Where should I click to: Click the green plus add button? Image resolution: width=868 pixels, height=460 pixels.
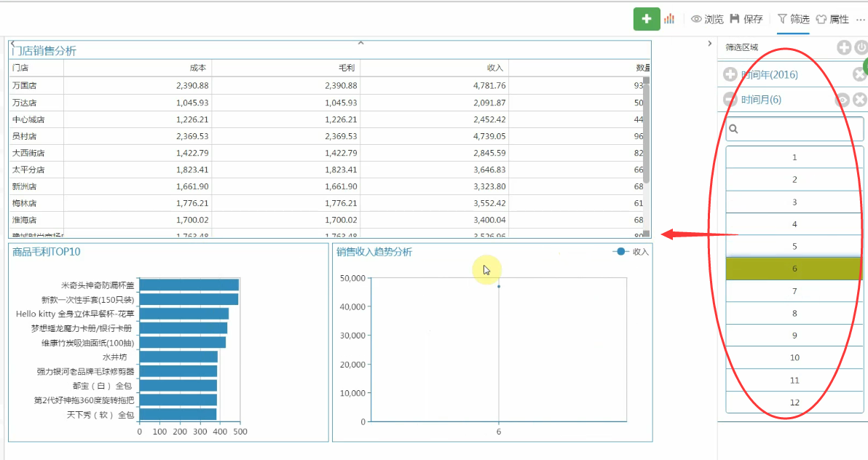pyautogui.click(x=647, y=19)
